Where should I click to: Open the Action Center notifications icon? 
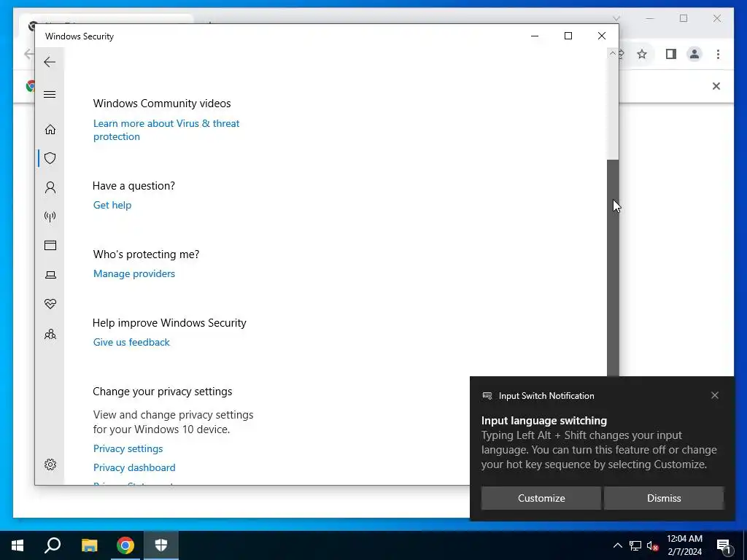tap(724, 545)
